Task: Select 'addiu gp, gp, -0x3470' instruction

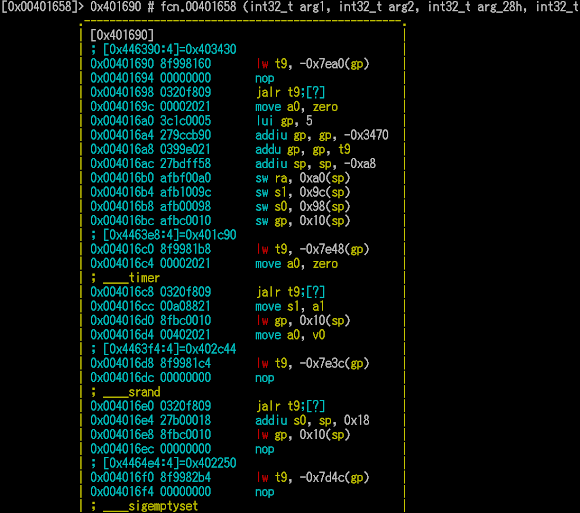Action: 322,135
